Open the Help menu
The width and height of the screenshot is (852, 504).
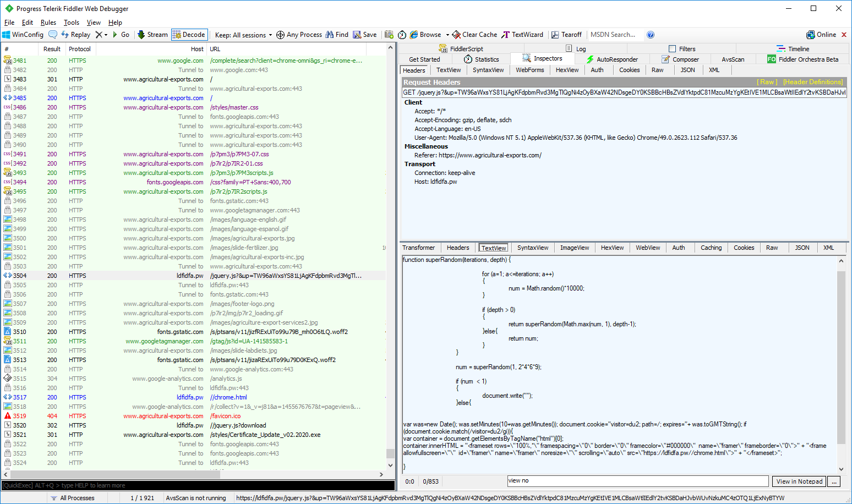click(x=115, y=23)
